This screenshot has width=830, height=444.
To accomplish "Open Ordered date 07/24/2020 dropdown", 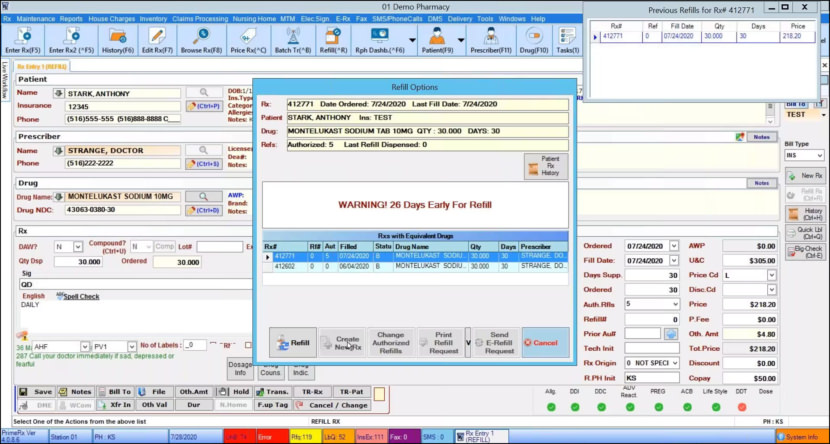I will (673, 246).
